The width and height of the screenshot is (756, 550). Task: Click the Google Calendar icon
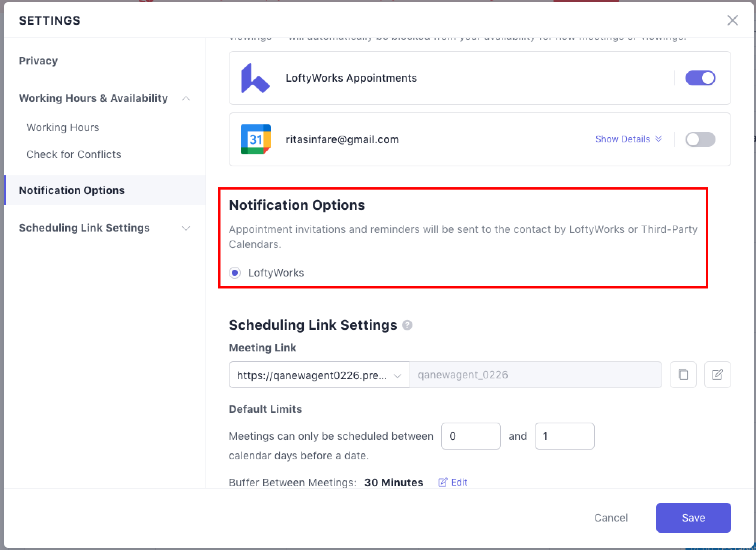(255, 139)
